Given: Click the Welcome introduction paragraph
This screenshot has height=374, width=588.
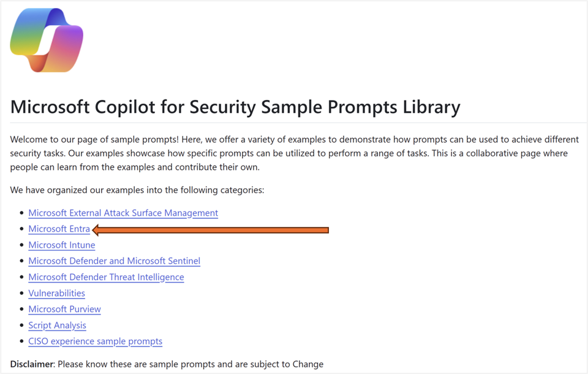Looking at the screenshot, I should (294, 153).
